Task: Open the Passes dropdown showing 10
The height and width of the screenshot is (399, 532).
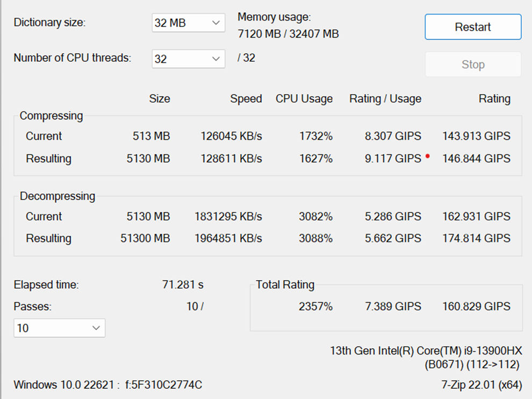Action: tap(59, 328)
